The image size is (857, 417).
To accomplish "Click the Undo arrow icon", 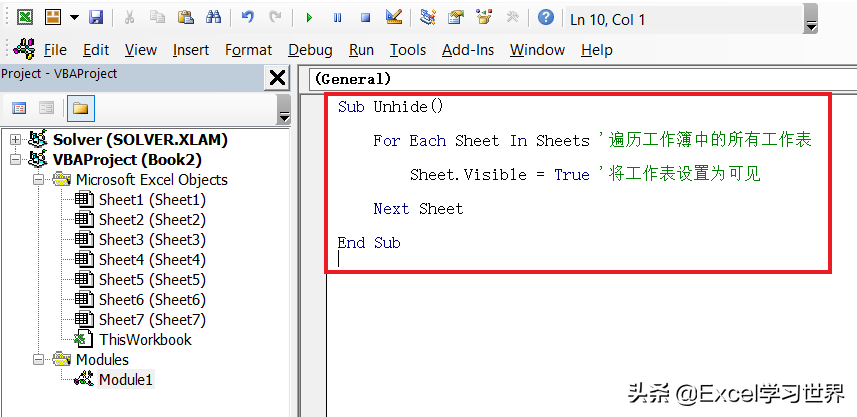I will pyautogui.click(x=248, y=17).
